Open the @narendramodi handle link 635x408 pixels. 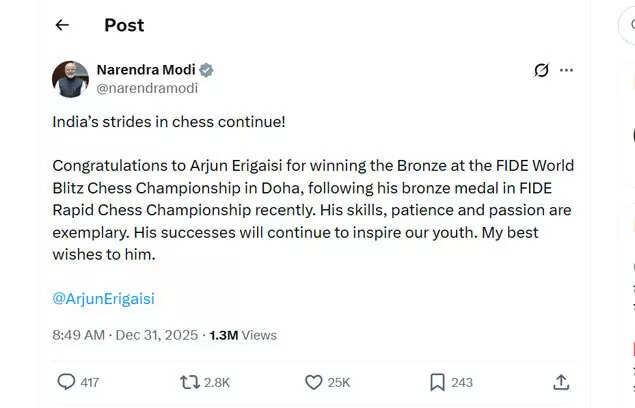click(146, 88)
